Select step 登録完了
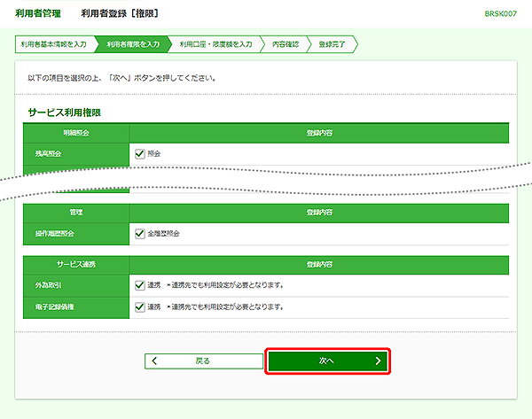 click(x=332, y=44)
